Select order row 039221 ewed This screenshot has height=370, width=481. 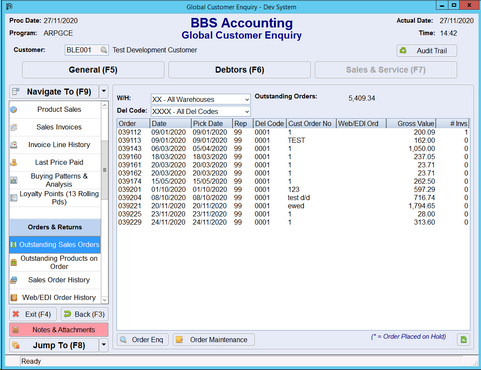point(293,206)
